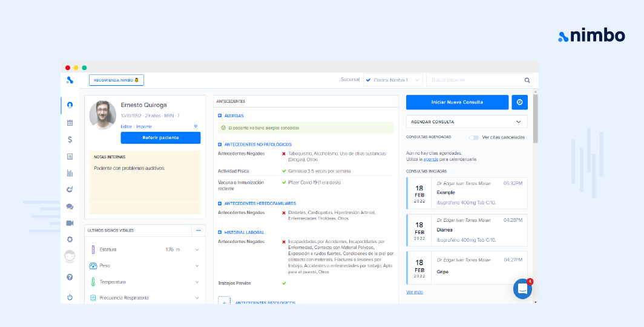This screenshot has height=327, width=644.
Task: Click the agenda link
Action: (431, 159)
